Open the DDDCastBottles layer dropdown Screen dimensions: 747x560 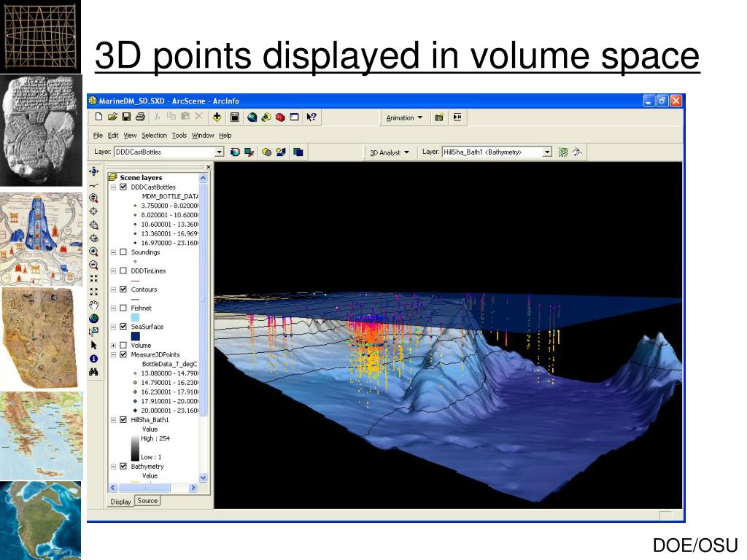tap(219, 152)
